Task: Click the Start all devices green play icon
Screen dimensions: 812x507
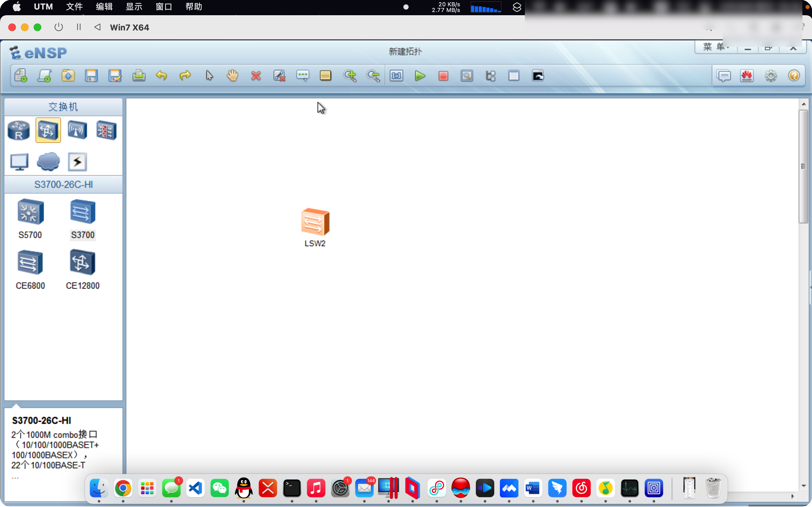Action: (x=420, y=76)
